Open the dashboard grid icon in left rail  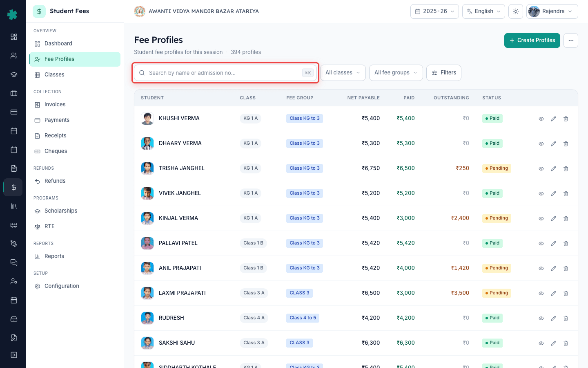14,37
